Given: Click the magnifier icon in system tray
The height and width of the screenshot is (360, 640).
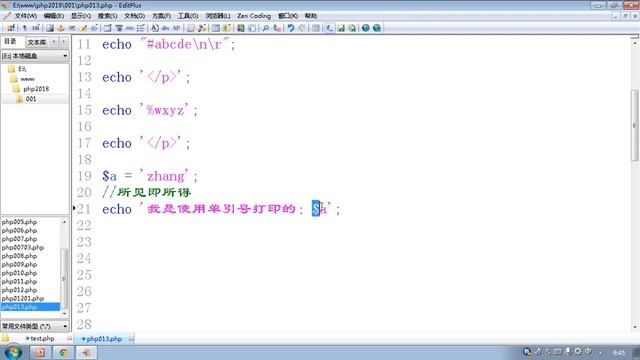Looking at the screenshot, I should click(x=527, y=351).
